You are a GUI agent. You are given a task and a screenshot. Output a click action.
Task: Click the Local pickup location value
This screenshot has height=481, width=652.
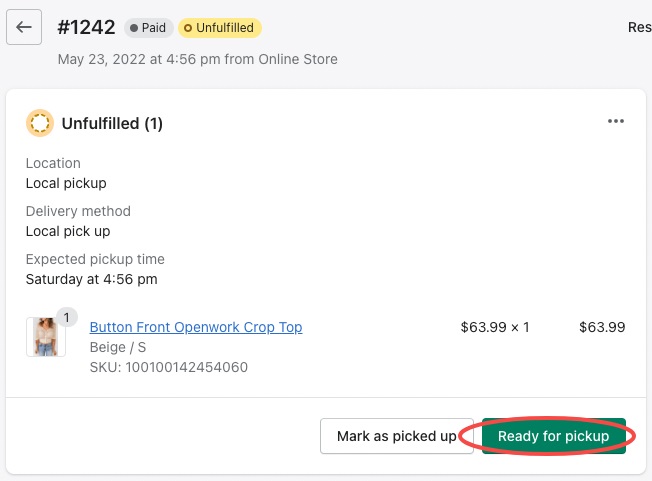(66, 183)
